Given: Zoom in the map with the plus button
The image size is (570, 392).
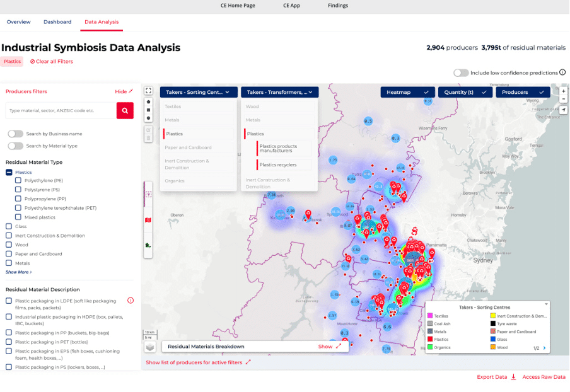Looking at the screenshot, I should pyautogui.click(x=563, y=91).
